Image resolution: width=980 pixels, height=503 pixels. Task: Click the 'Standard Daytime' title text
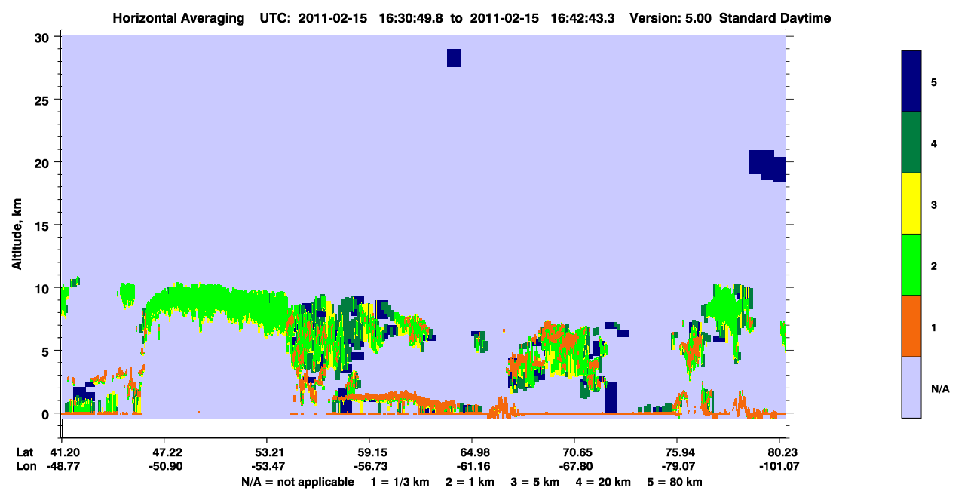(775, 18)
